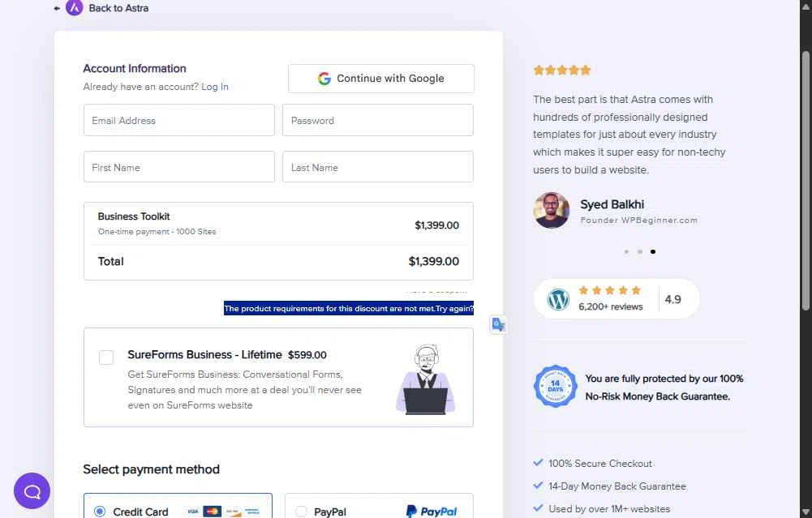Click Try again? in discount error message
The width and height of the screenshot is (812, 518).
coord(454,308)
